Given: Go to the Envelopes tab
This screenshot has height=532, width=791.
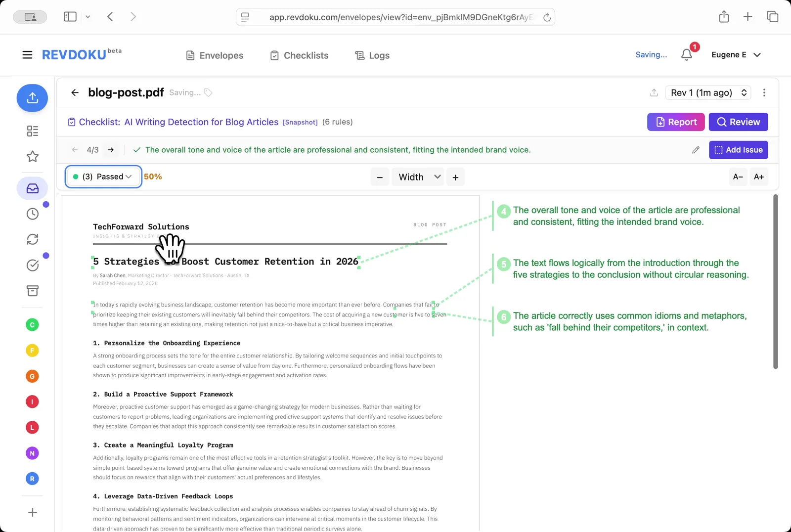Looking at the screenshot, I should [215, 55].
